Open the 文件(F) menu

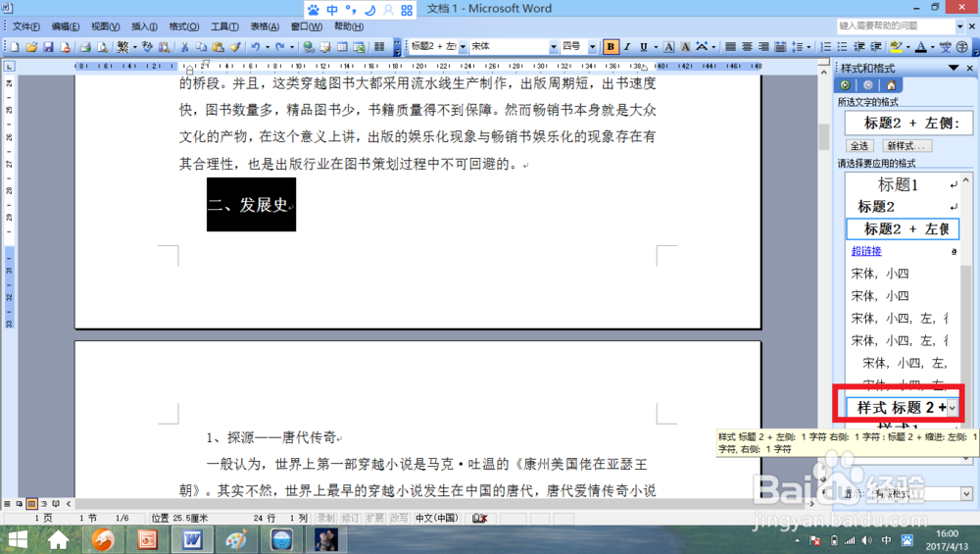(x=26, y=26)
